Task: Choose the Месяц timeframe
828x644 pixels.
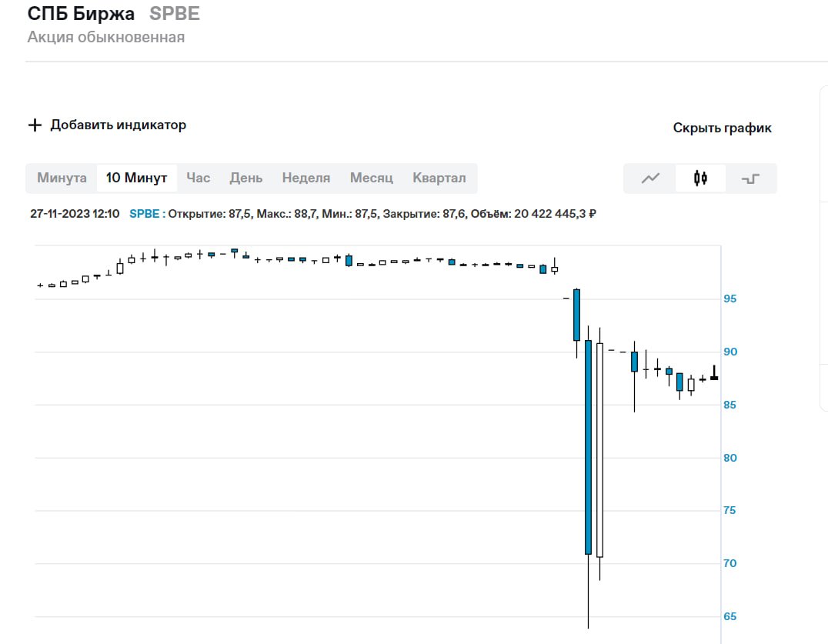Action: 371,178
